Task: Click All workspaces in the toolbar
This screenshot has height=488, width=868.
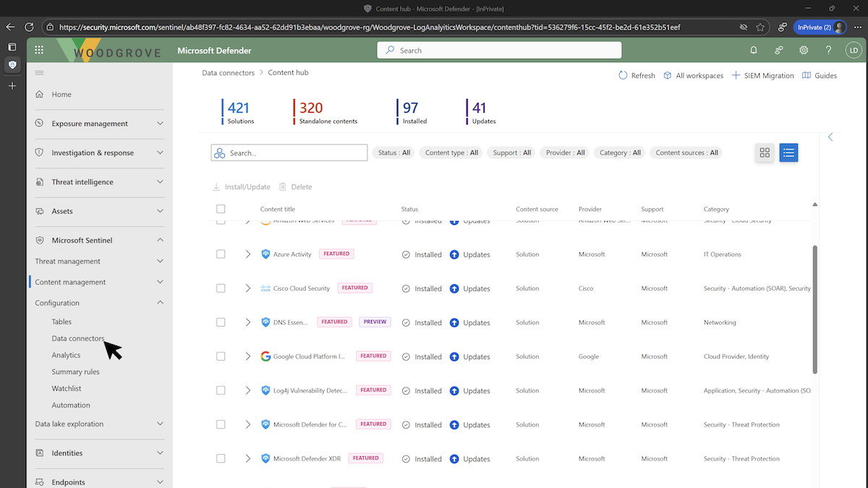Action: pyautogui.click(x=693, y=75)
